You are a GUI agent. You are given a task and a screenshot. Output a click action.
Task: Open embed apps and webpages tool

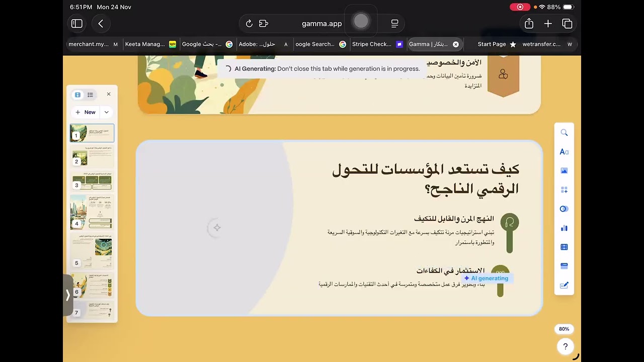(x=564, y=266)
